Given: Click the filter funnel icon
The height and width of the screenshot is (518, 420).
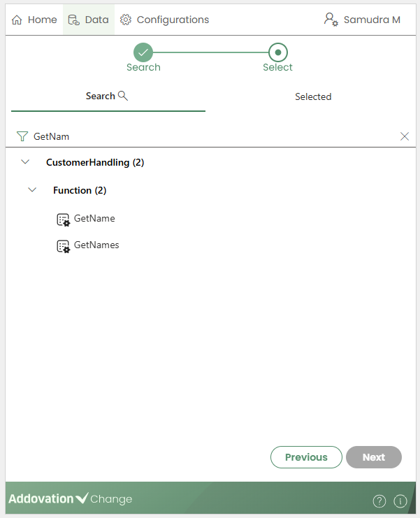Looking at the screenshot, I should [22, 136].
